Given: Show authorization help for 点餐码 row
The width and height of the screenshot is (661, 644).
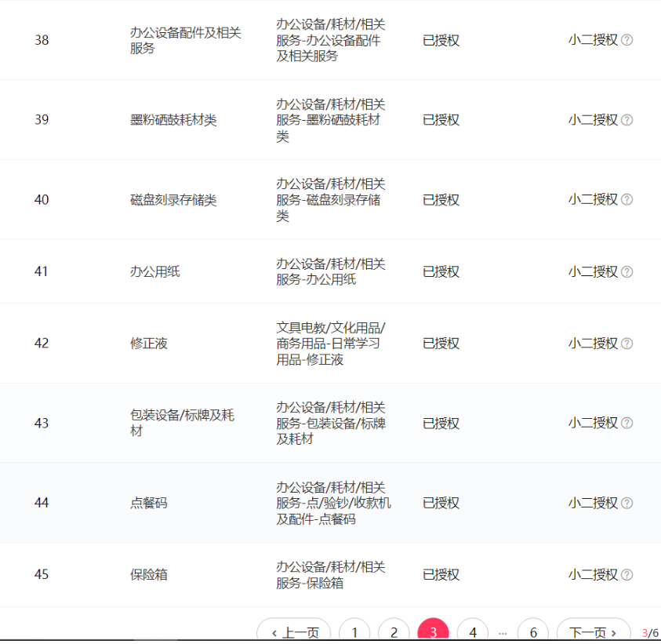Looking at the screenshot, I should coord(626,503).
